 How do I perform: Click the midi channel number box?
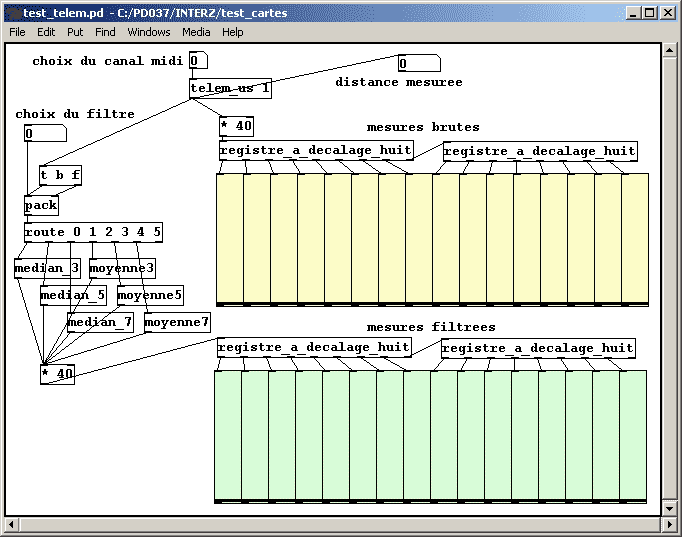click(198, 61)
